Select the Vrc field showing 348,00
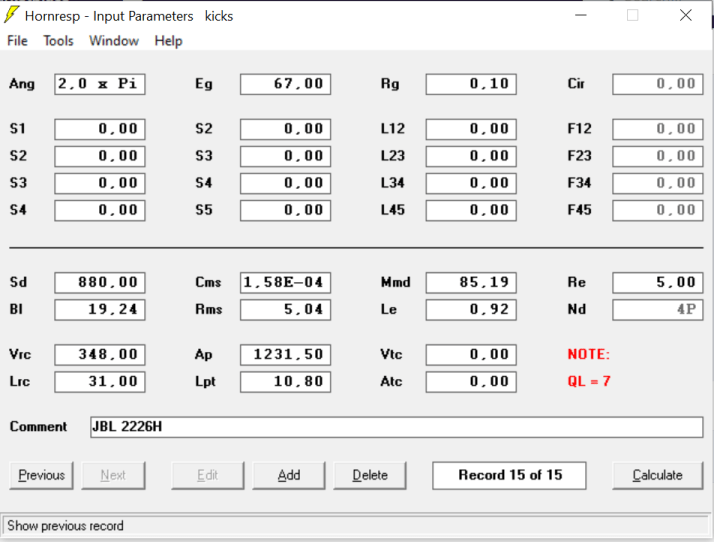The height and width of the screenshot is (542, 714). pos(100,355)
